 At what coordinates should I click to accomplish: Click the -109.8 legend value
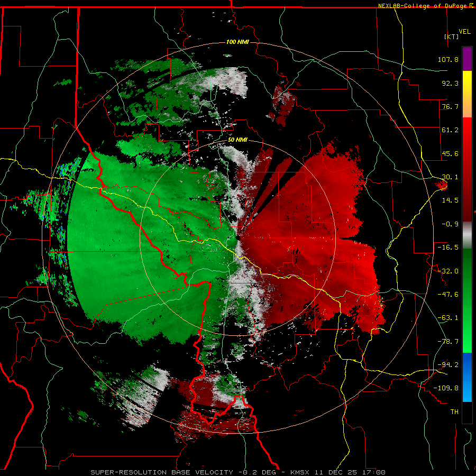[x=446, y=388]
